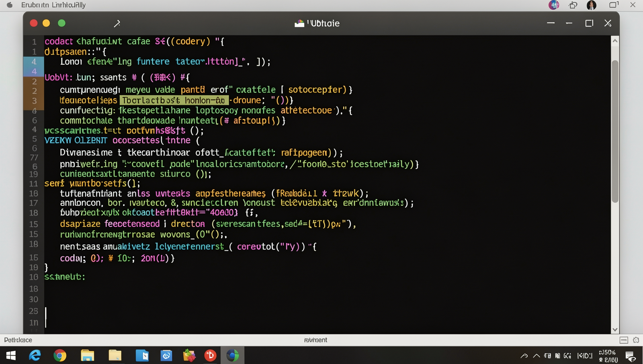Open the plain yellow folder on the taskbar
Image resolution: width=643 pixels, height=364 pixels.
[x=115, y=356]
